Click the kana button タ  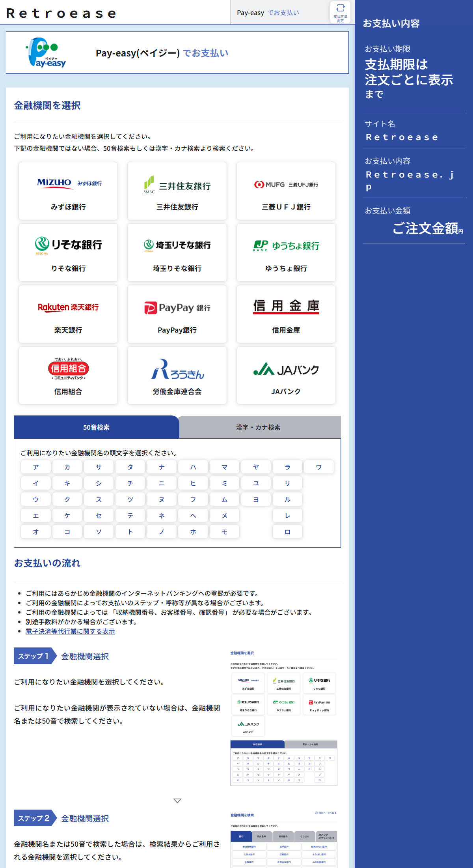130,467
